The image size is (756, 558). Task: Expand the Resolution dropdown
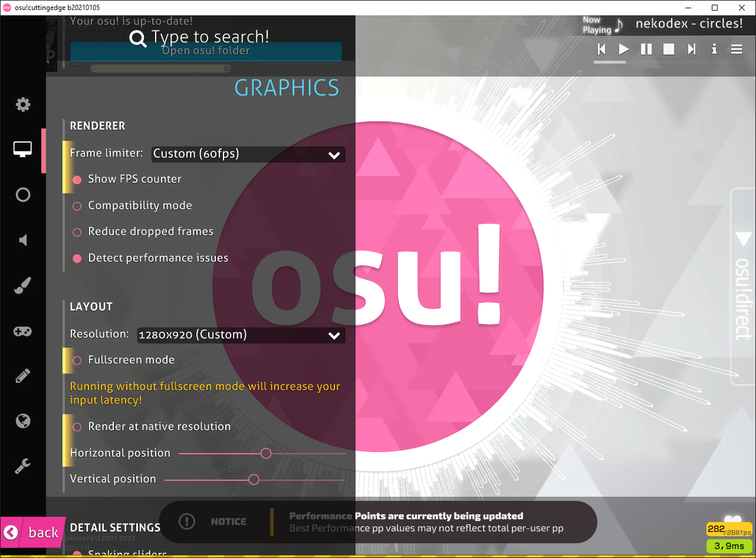(241, 335)
